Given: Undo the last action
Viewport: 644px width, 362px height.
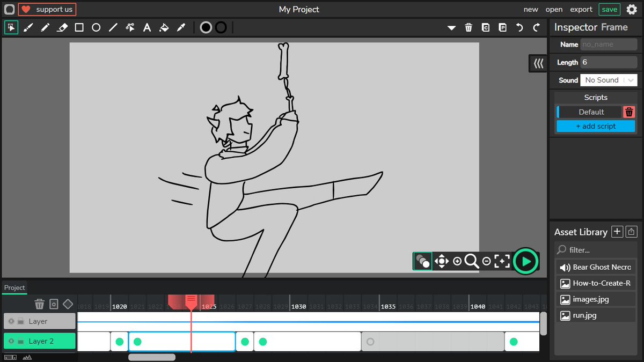Looking at the screenshot, I should coord(519,28).
